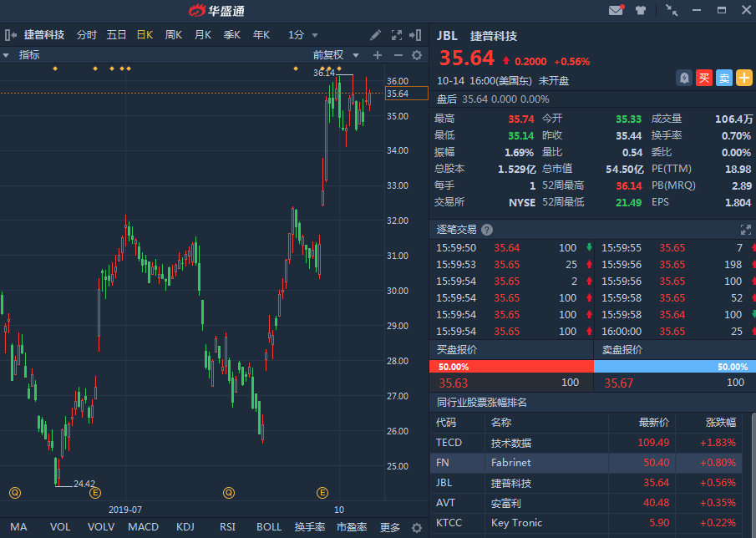Click the 买盘报价 header
The height and width of the screenshot is (538, 756).
click(x=457, y=350)
